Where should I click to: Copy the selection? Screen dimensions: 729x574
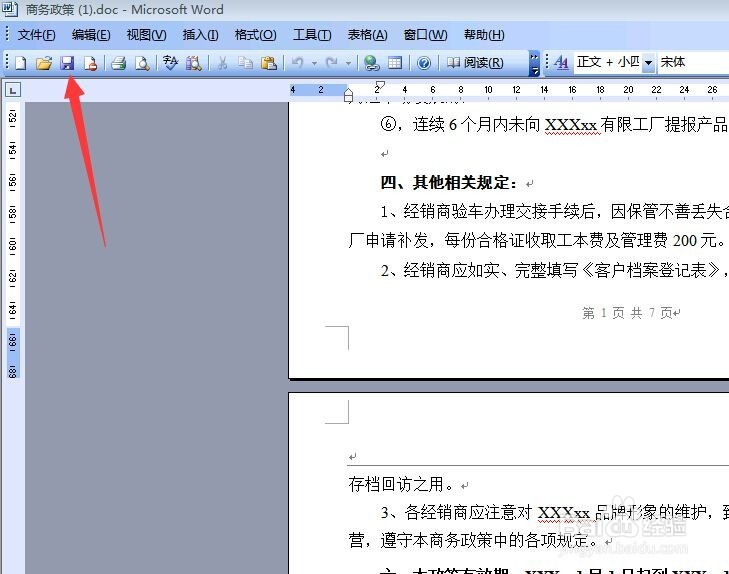(245, 63)
